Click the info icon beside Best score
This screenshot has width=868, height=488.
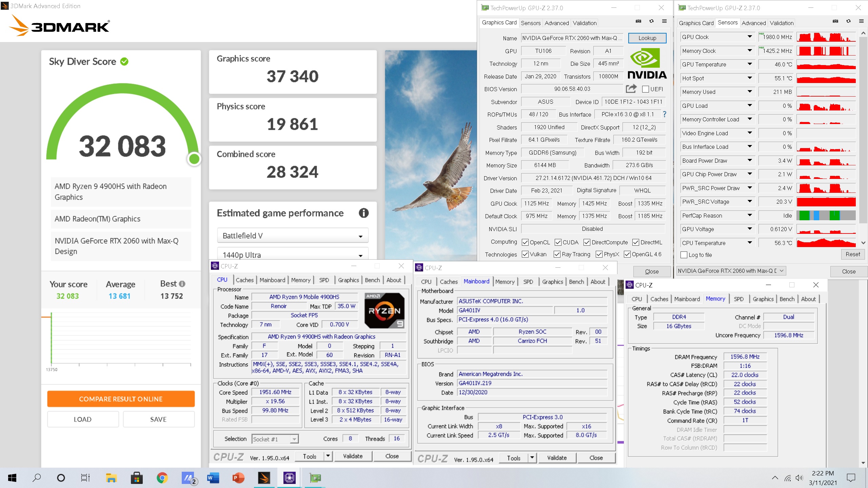pyautogui.click(x=182, y=284)
